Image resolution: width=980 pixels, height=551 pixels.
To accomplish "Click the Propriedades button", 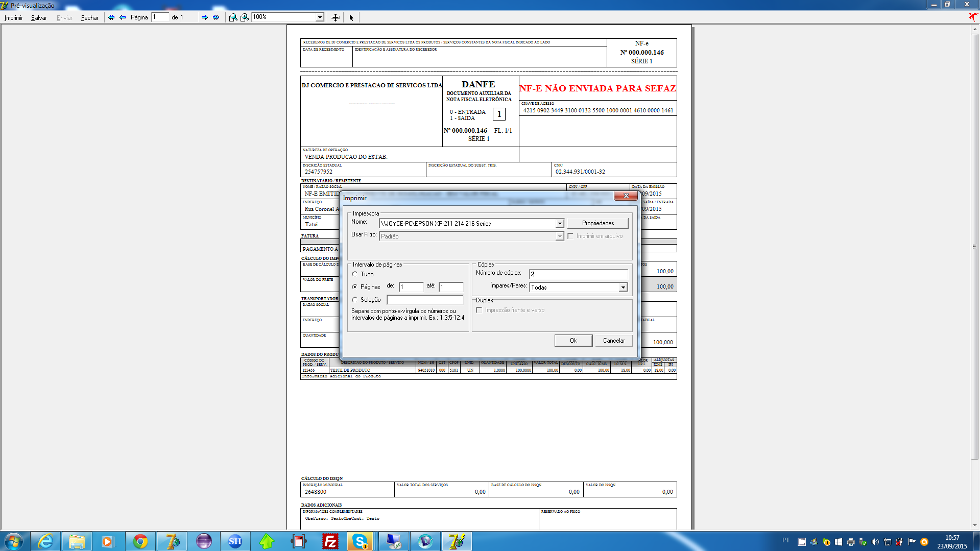I will point(598,223).
